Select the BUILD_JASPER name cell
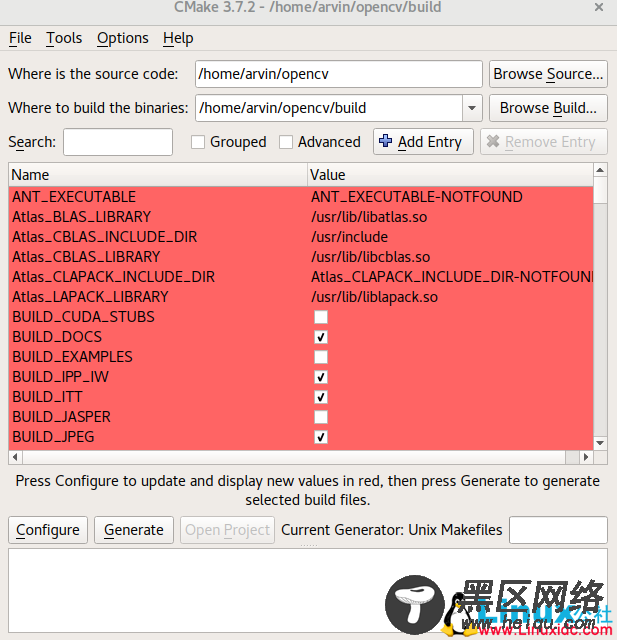 click(x=61, y=417)
